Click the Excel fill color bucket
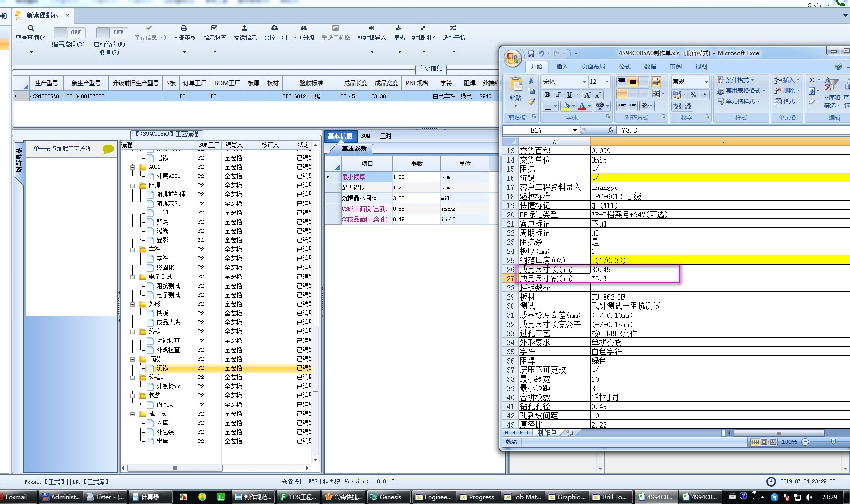This screenshot has width=850, height=504. click(567, 106)
